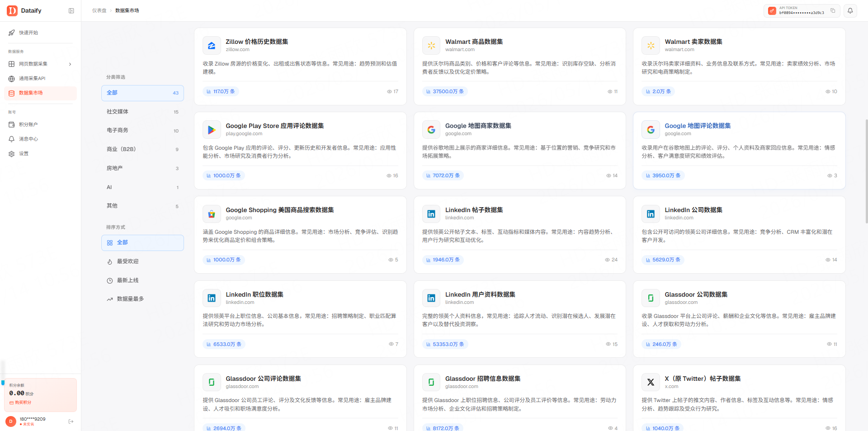
Task: Open 设置 in sidebar
Action: pyautogui.click(x=40, y=153)
